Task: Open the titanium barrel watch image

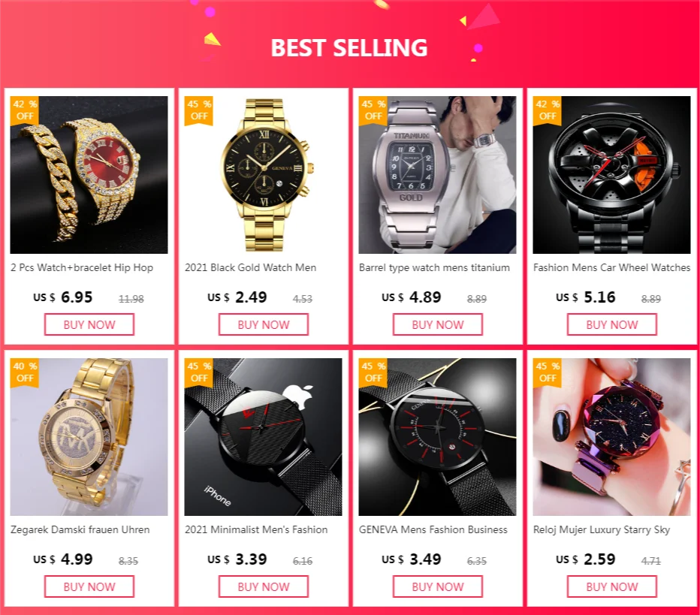Action: (x=437, y=174)
